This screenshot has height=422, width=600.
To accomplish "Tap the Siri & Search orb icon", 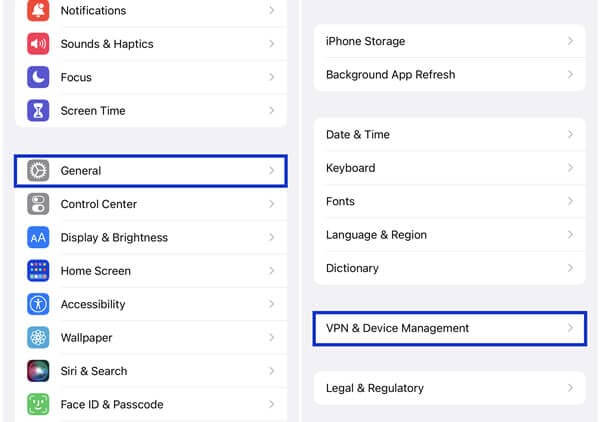I will click(38, 371).
